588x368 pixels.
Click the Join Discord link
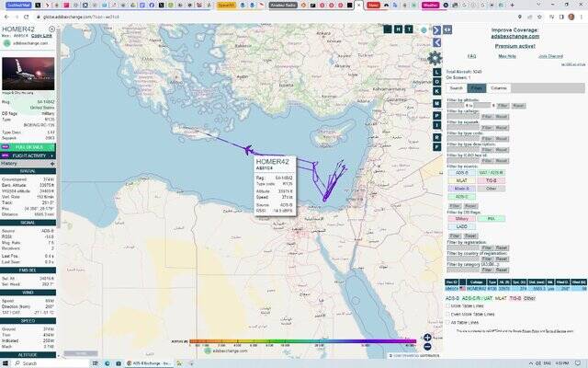(x=550, y=56)
